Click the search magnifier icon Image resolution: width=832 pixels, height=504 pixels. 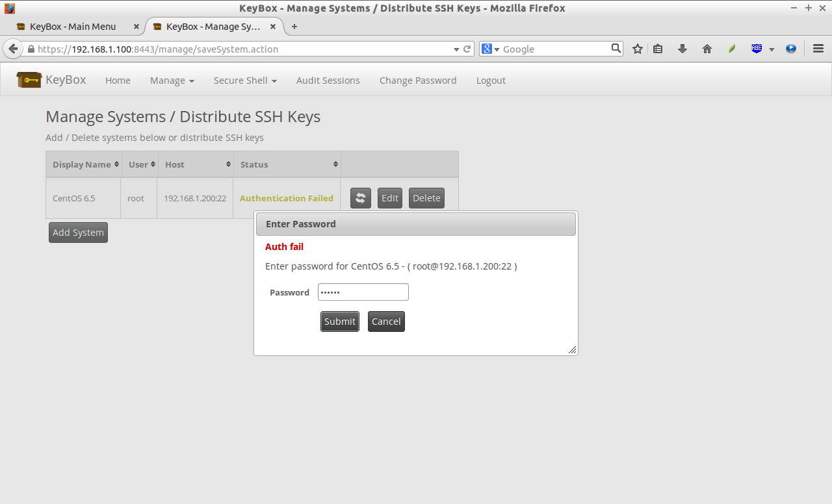(616, 48)
